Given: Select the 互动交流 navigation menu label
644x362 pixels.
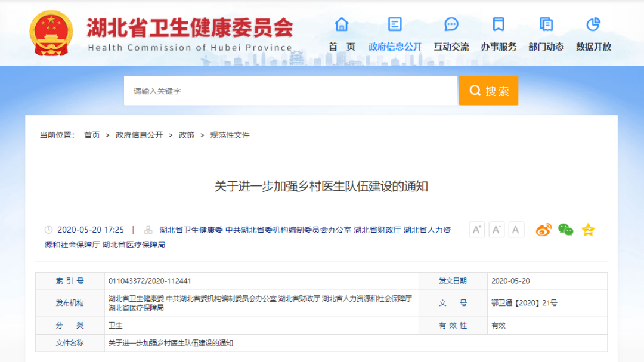Looking at the screenshot, I should click(451, 47).
